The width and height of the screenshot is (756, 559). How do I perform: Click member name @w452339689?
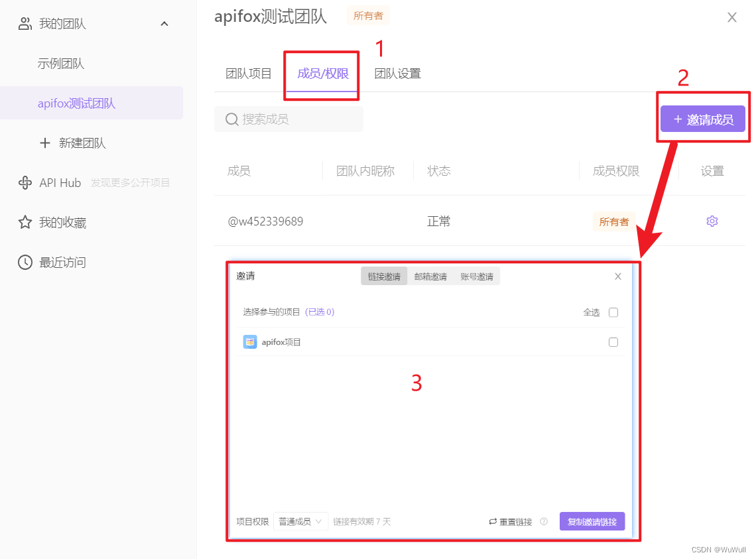(266, 221)
